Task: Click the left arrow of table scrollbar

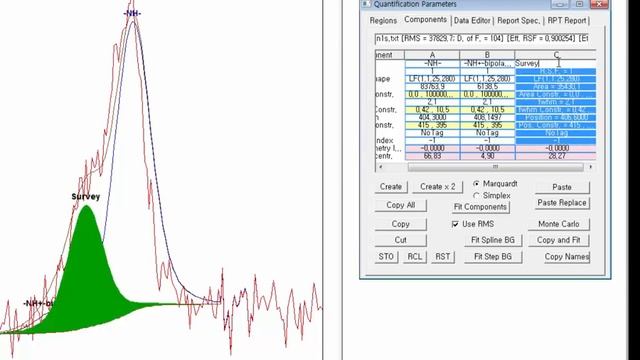Action: (381, 167)
